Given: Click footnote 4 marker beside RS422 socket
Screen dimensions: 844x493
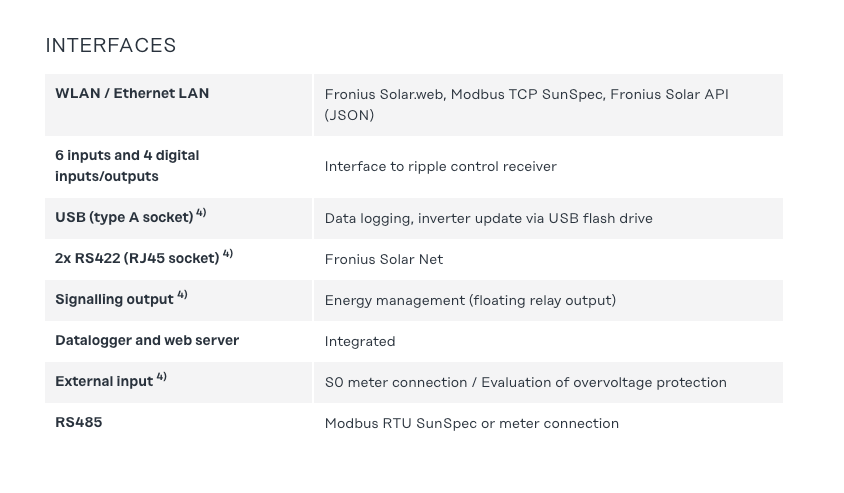Looking at the screenshot, I should click(x=228, y=254).
